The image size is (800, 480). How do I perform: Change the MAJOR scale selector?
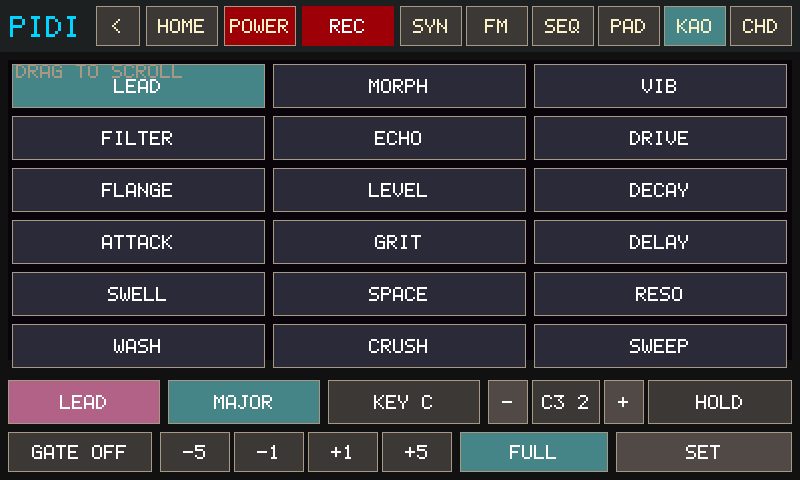pos(244,402)
